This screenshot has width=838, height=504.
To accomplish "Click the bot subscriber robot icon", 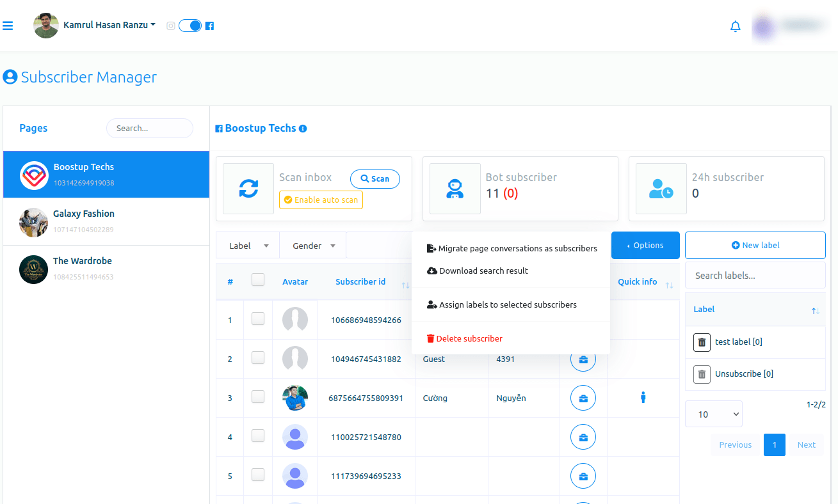I will pos(455,189).
